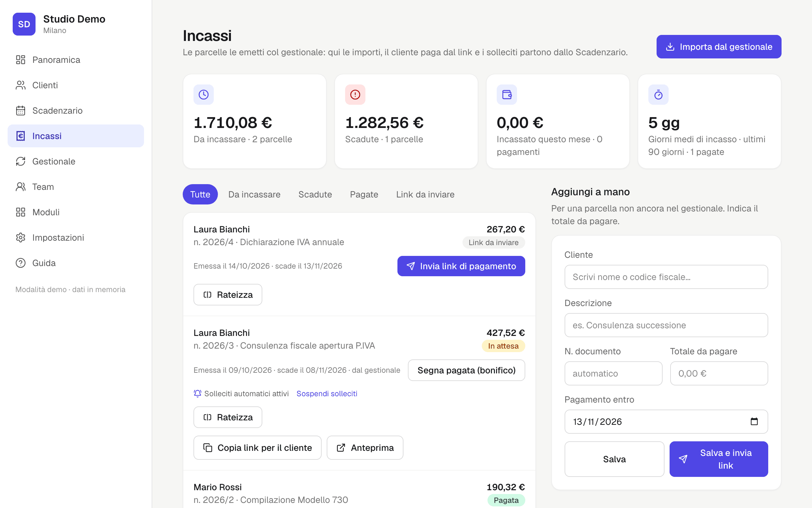812x508 pixels.
Task: Open the calendar picker in Pagamento entro
Action: tap(754, 421)
